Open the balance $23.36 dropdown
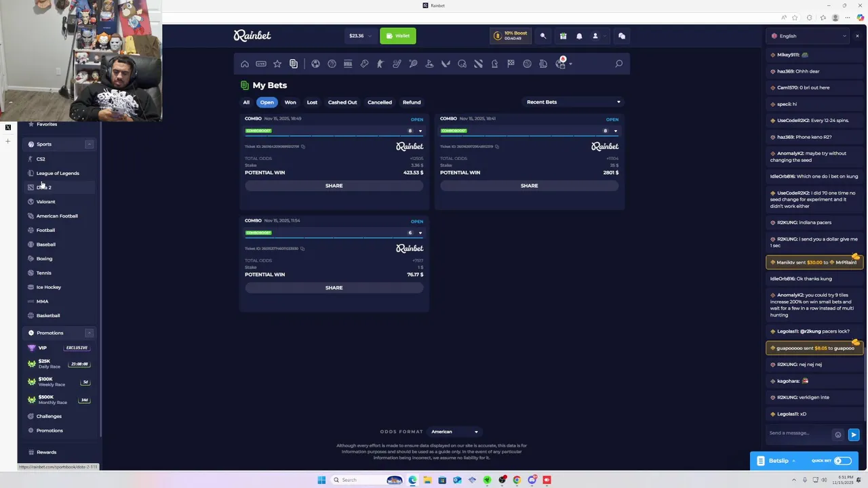 (359, 36)
